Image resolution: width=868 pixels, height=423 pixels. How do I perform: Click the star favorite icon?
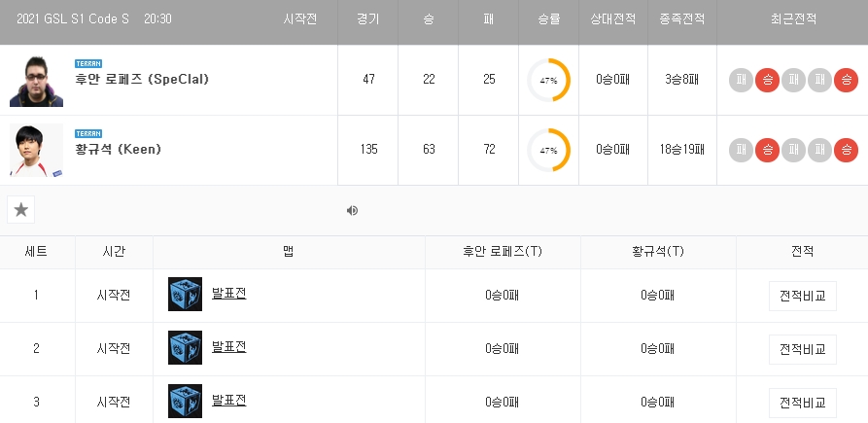[21, 210]
